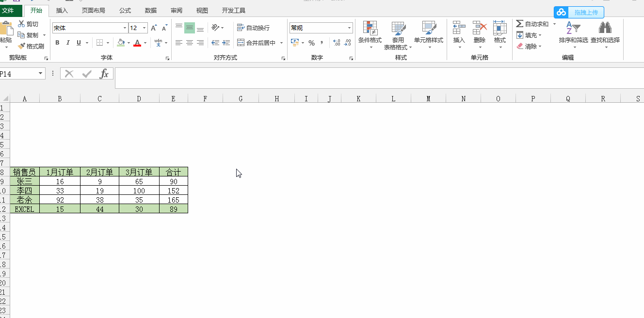Apply cell borders icon

(99, 43)
